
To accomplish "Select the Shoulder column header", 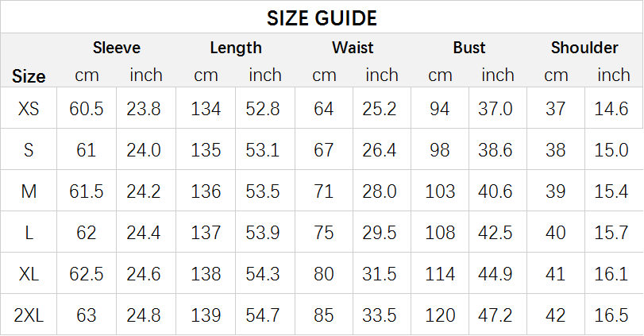I will 584,48.
